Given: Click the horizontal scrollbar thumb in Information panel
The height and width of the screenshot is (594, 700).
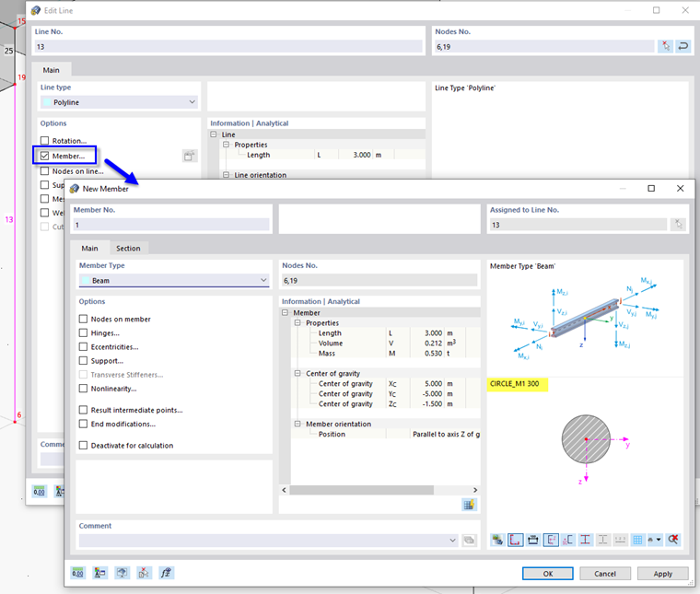Looking at the screenshot, I should pyautogui.click(x=362, y=490).
